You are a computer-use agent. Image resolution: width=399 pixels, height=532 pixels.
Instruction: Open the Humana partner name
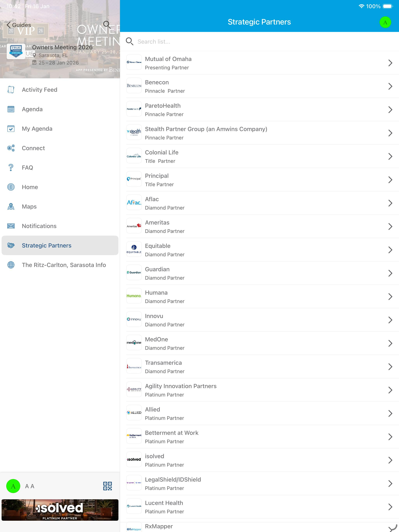pyautogui.click(x=156, y=293)
